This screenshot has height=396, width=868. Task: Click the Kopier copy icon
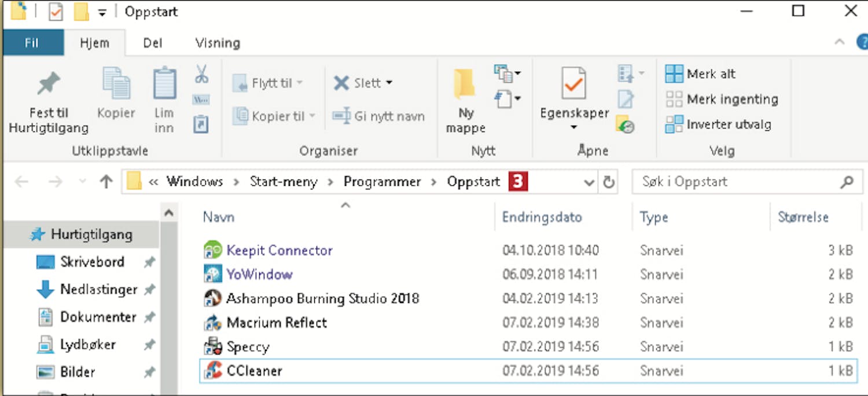click(x=116, y=84)
